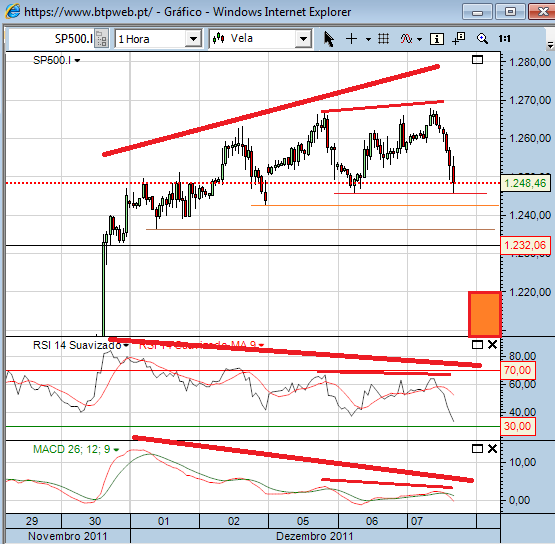The height and width of the screenshot is (544, 555).
Task: Open the indicators tool
Action: pos(406,39)
